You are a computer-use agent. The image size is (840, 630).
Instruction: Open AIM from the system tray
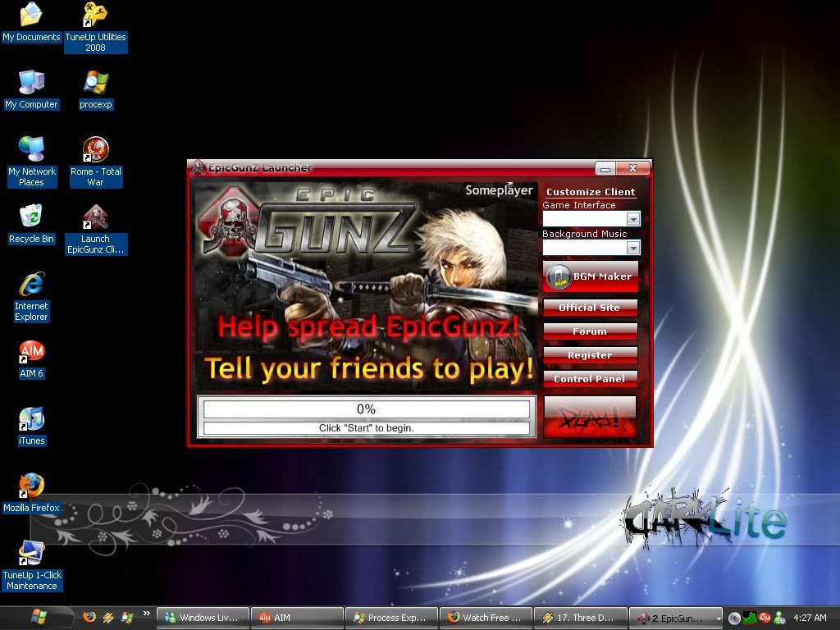(765, 618)
